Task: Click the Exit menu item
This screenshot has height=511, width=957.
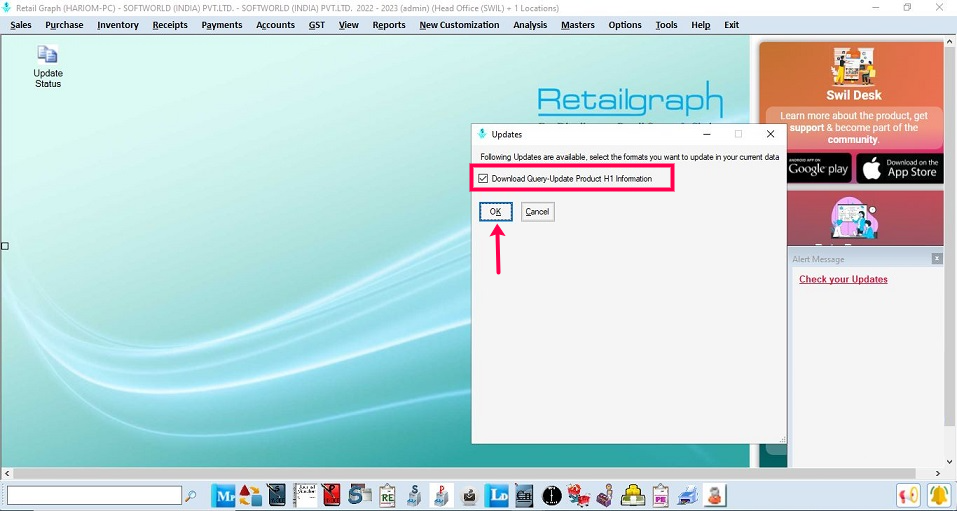Action: pyautogui.click(x=731, y=25)
